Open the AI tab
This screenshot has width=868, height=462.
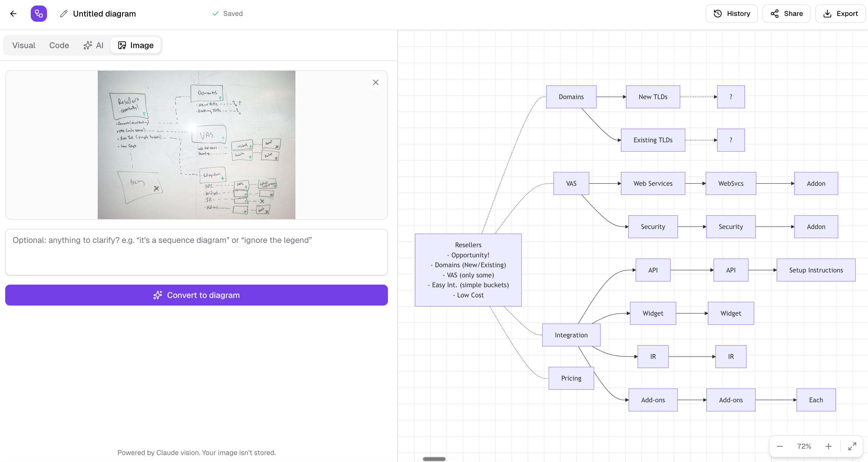(93, 45)
